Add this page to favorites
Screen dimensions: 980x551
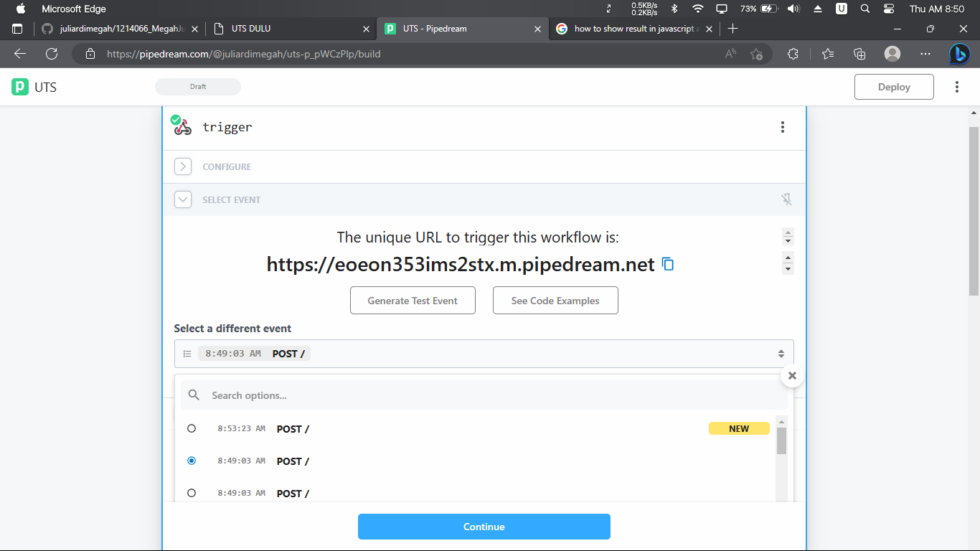point(756,54)
